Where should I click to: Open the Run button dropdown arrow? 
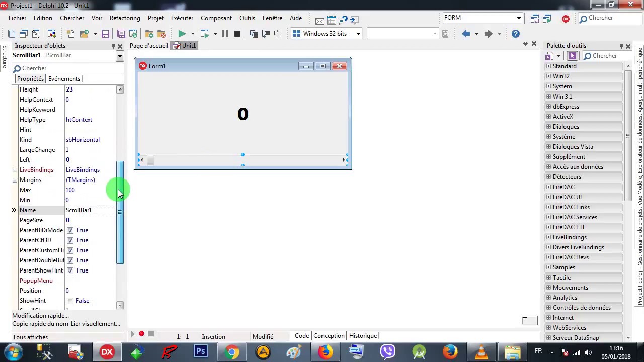[x=192, y=34]
